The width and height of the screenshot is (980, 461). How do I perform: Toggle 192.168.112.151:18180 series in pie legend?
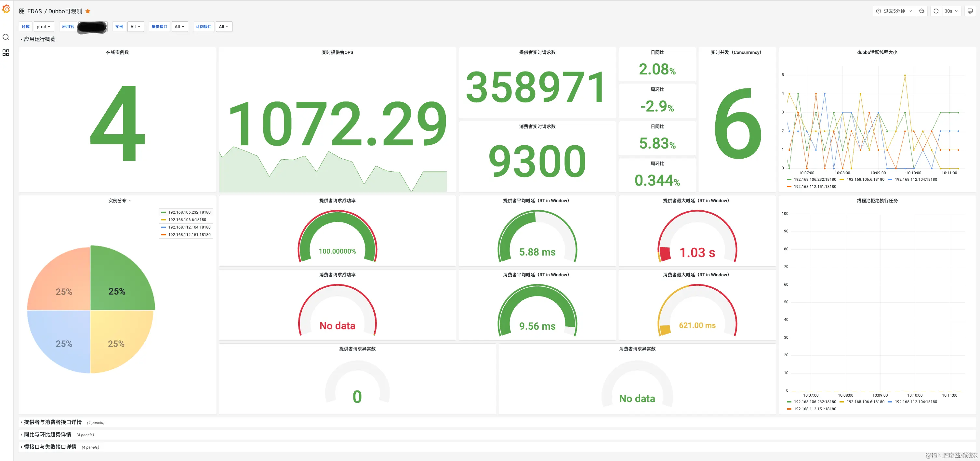coord(189,235)
